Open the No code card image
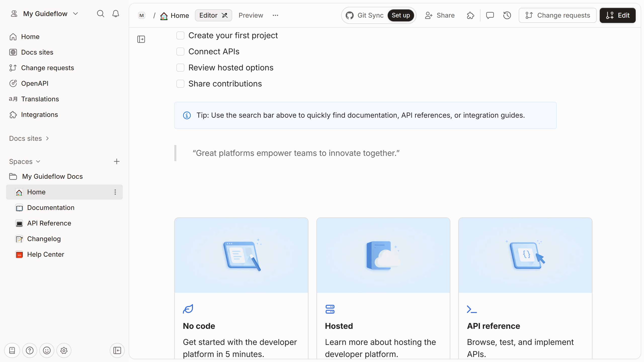The image size is (644, 362). (241, 255)
